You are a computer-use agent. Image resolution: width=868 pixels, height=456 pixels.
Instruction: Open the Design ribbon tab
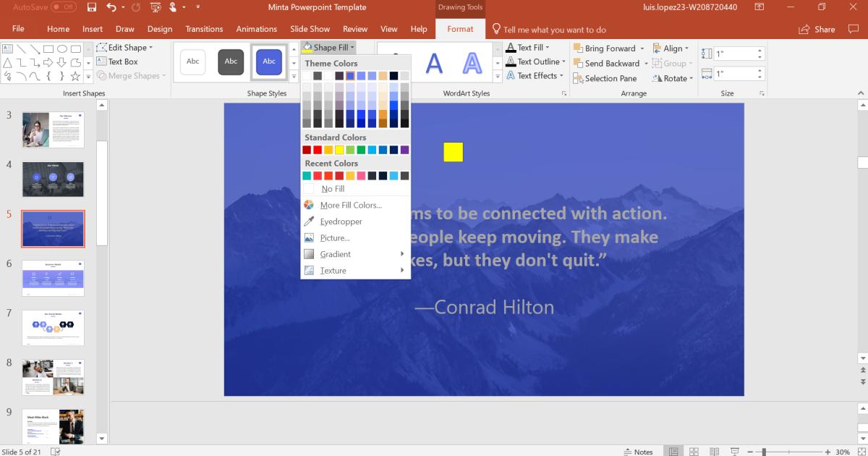coord(161,29)
